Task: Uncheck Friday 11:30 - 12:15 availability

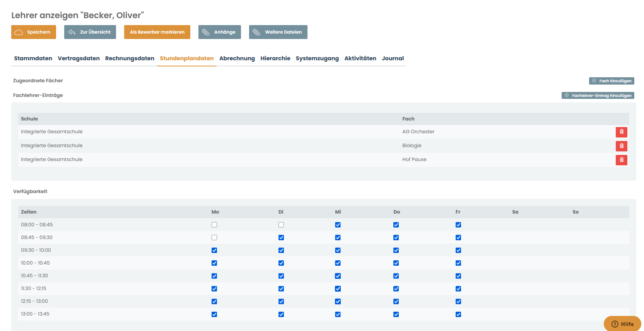Action: point(458,289)
